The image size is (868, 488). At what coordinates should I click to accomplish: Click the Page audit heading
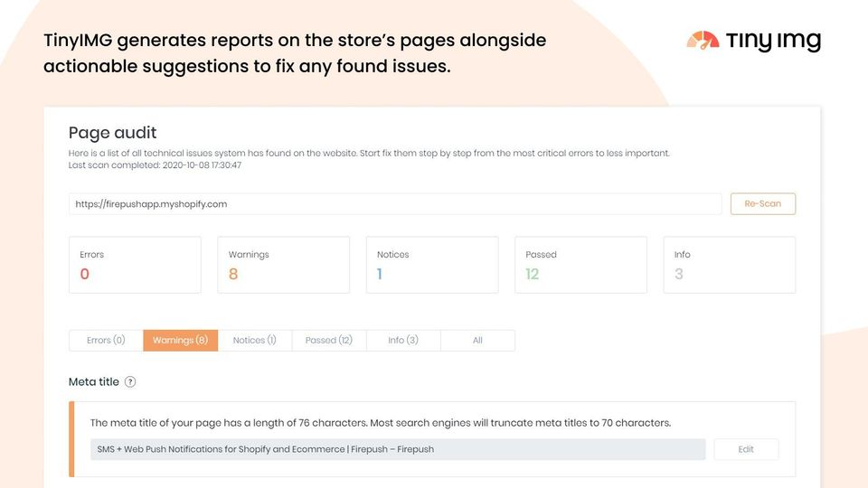tap(113, 133)
